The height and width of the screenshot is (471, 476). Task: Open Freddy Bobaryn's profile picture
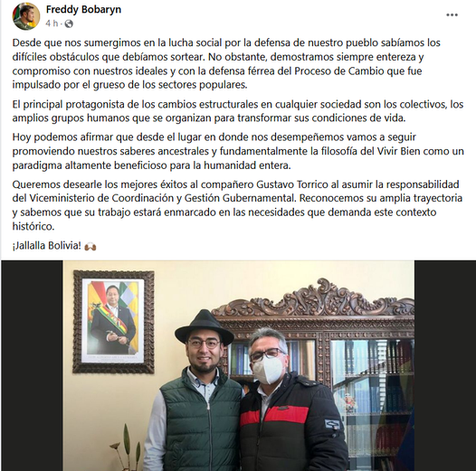pyautogui.click(x=26, y=16)
